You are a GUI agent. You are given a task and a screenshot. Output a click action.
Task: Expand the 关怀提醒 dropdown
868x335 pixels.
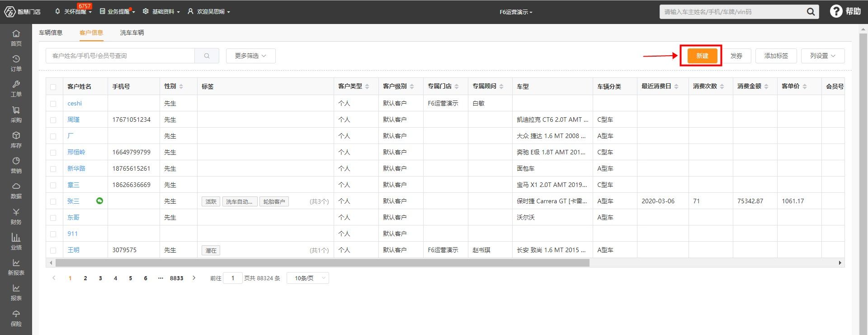(x=73, y=12)
